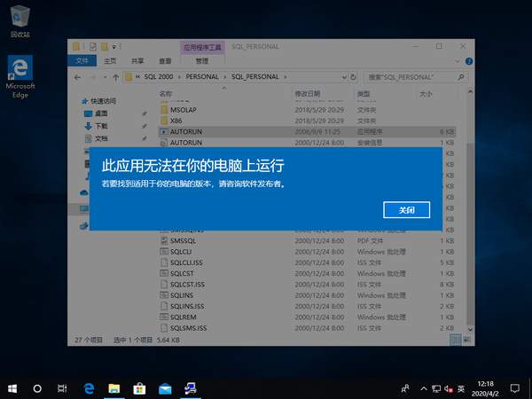Refresh the Explorer folder view
This screenshot has height=399, width=532.
coord(353,77)
